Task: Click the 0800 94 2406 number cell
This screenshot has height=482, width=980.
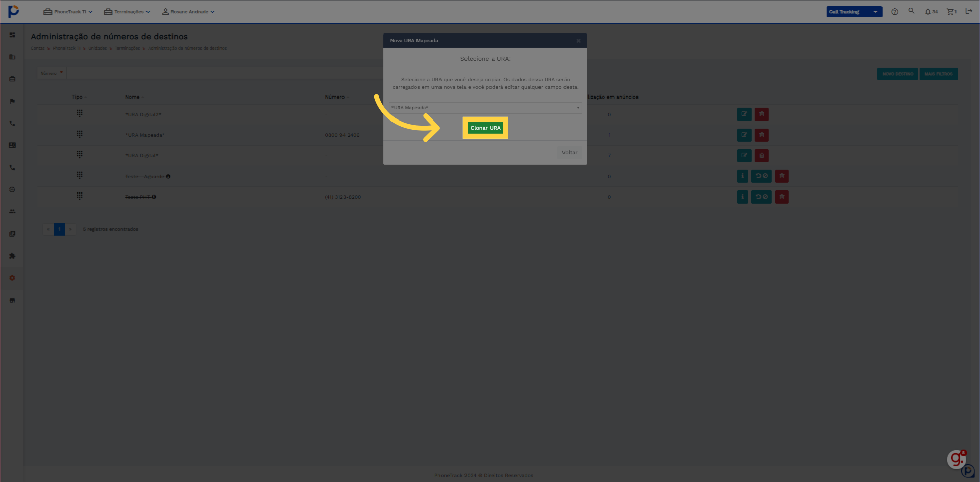Action: point(342,135)
